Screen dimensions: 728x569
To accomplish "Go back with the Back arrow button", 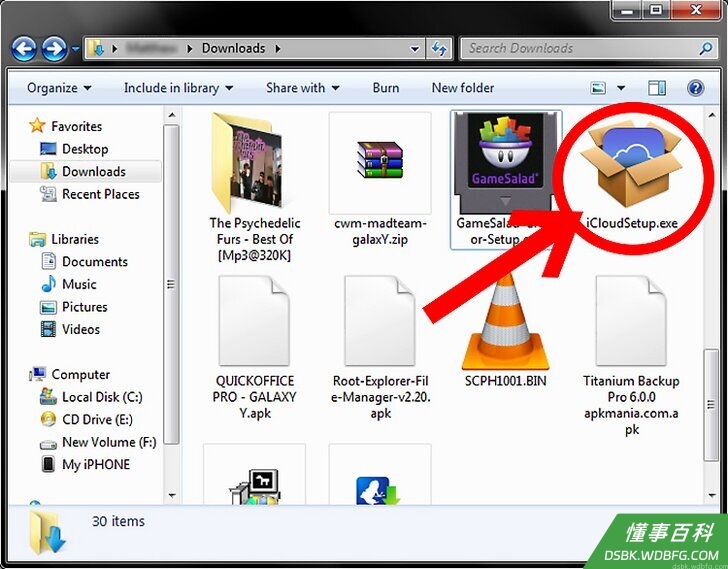I will point(24,48).
